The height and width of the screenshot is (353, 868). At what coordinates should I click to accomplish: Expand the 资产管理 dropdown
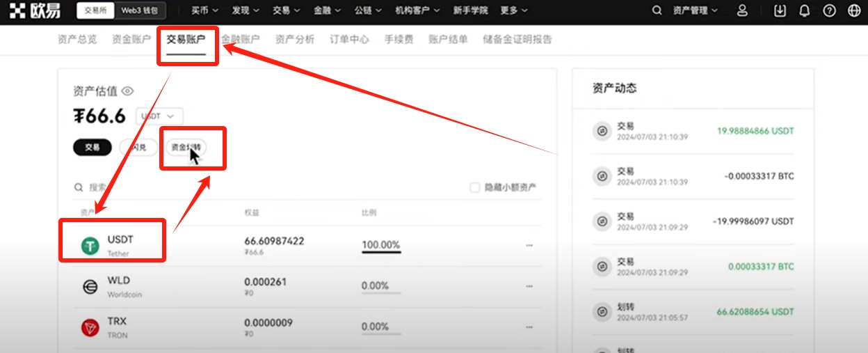[x=694, y=10]
